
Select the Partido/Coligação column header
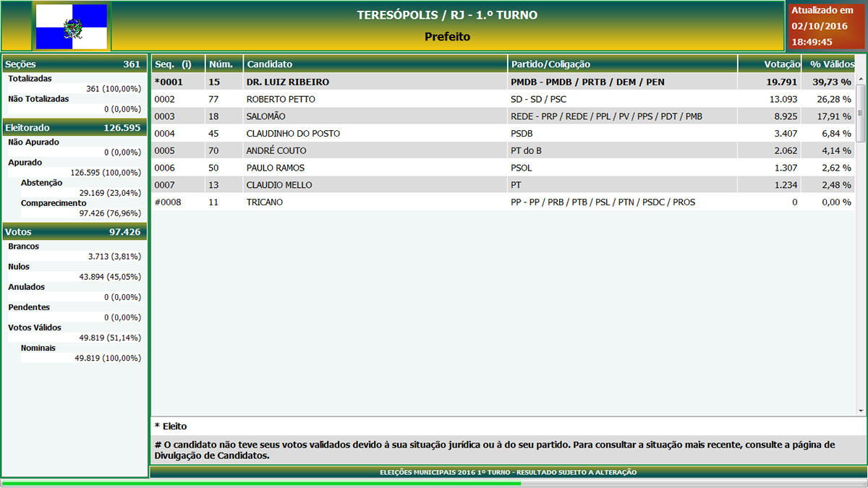click(x=622, y=64)
